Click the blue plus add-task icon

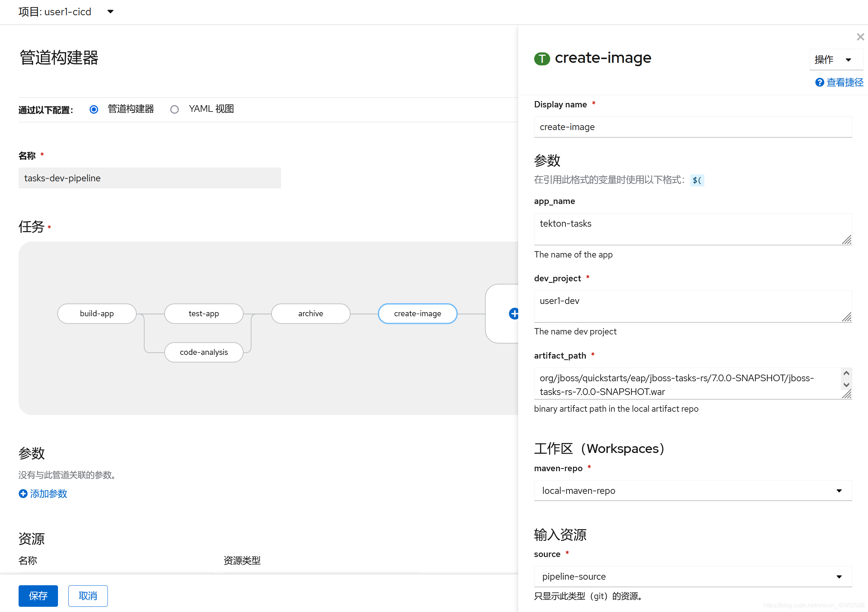point(513,313)
